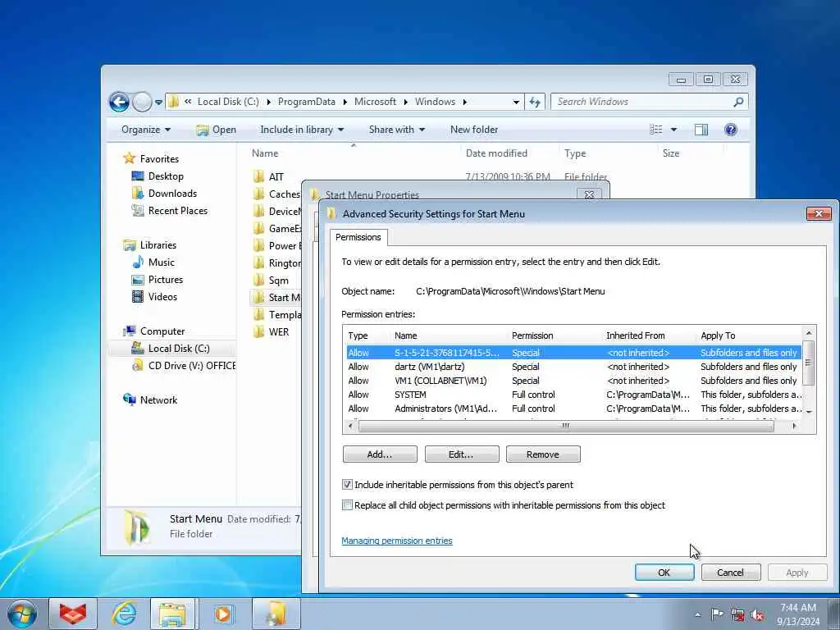Select the SYSTEM permission entry
840x630 pixels.
[x=572, y=395]
